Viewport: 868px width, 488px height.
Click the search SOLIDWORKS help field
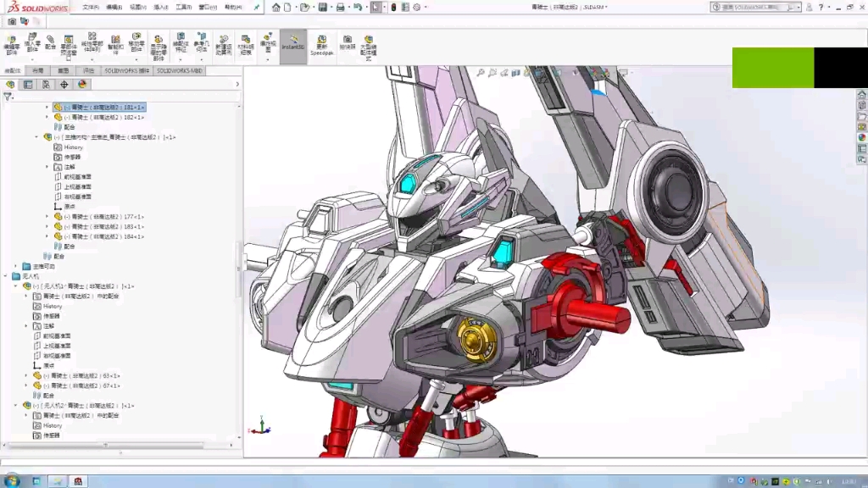click(x=757, y=7)
